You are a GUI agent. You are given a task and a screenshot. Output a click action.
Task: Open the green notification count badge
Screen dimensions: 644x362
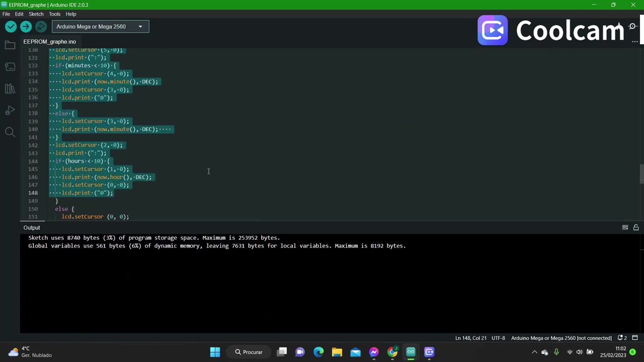pyautogui.click(x=632, y=352)
